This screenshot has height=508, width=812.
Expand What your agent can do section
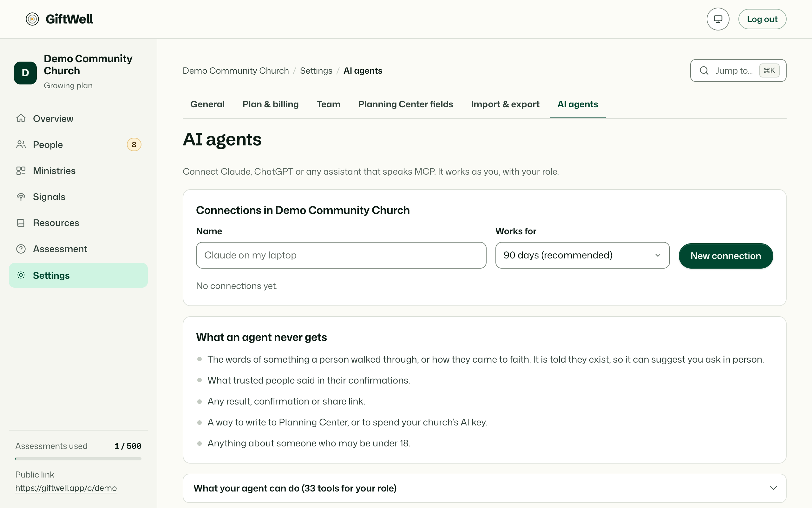484,488
